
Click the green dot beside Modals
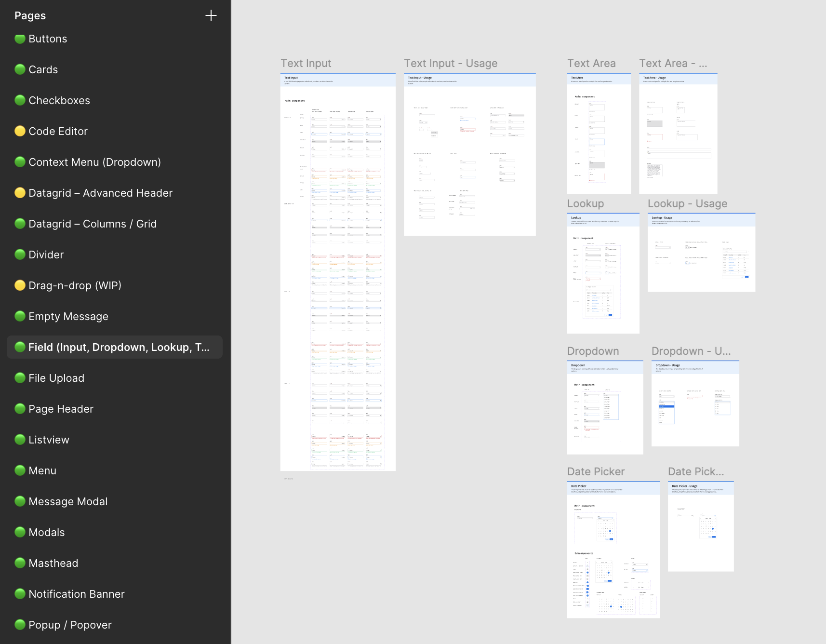click(x=20, y=532)
